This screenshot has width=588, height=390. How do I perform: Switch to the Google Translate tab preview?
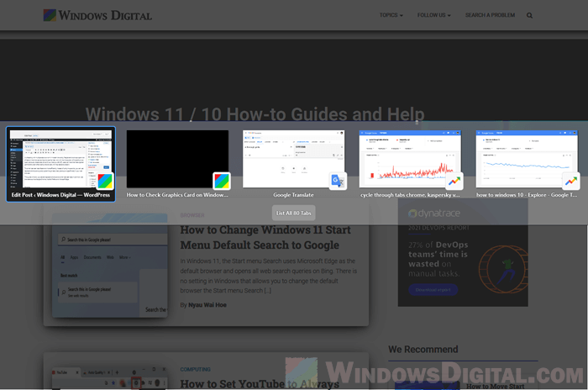[x=294, y=159]
